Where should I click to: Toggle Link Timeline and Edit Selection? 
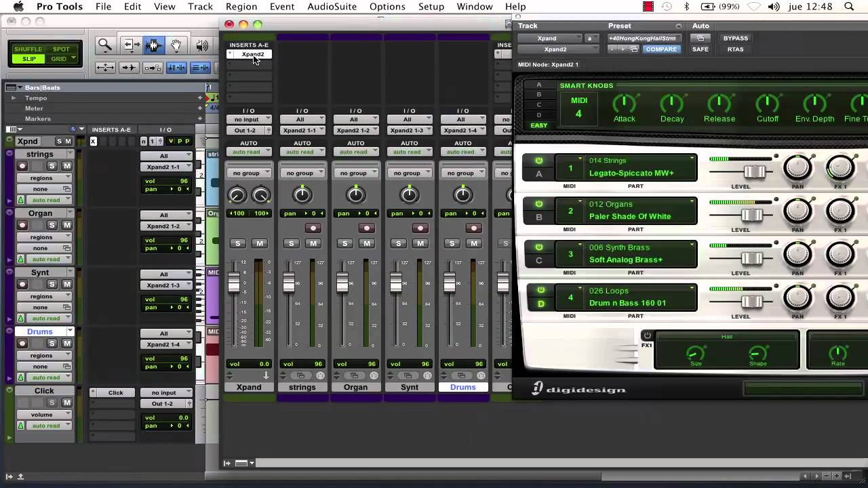pos(176,67)
